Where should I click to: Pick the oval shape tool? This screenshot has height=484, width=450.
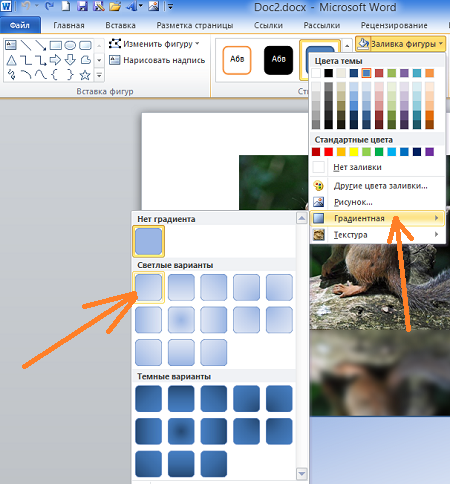point(70,45)
